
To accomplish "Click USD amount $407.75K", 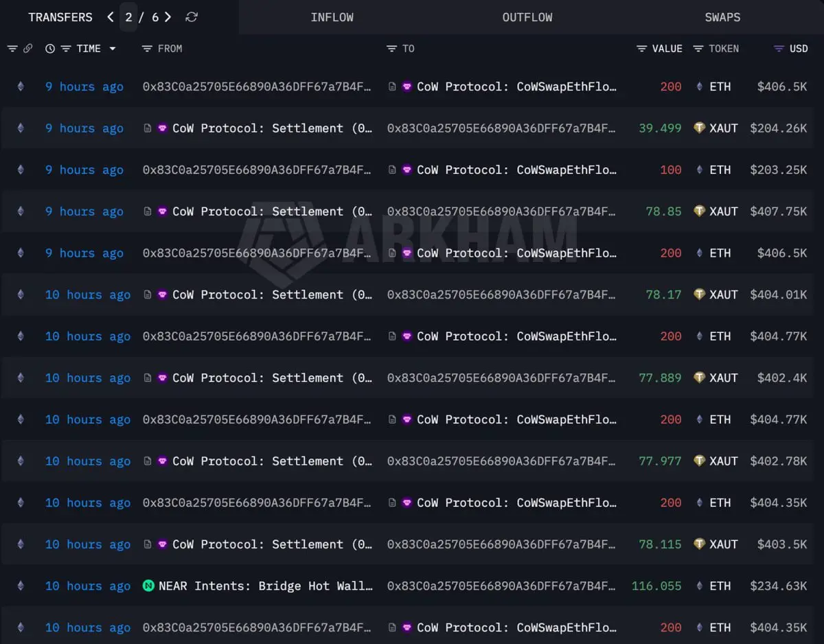I will pos(779,211).
